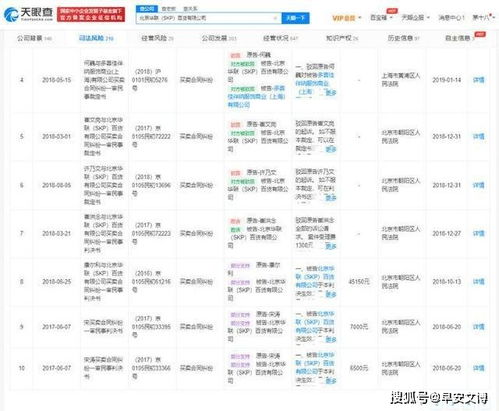Click the 胜诉 tag in row 4 parties
Image resolution: width=499 pixels, height=411 pixels.
(235, 55)
